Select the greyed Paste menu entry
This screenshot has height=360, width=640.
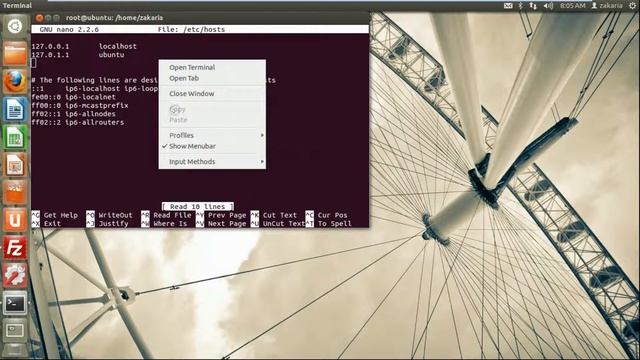coord(212,120)
